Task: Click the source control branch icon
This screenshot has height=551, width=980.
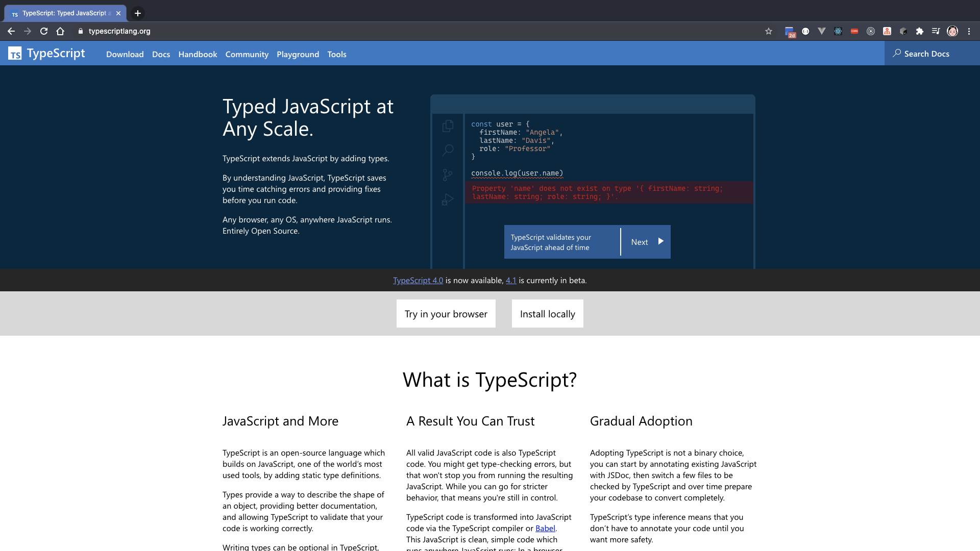Action: click(448, 175)
